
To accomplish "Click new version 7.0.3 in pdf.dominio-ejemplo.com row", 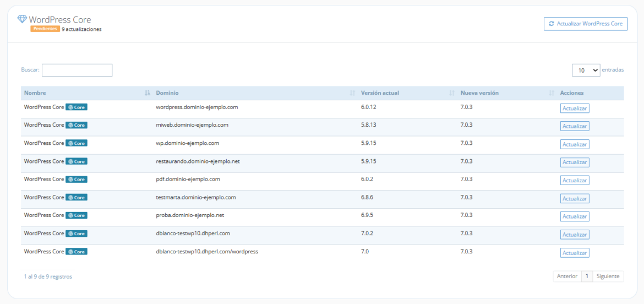I will pos(467,179).
